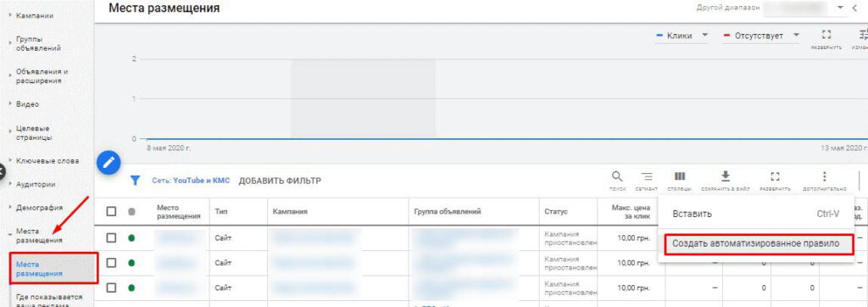The height and width of the screenshot is (307, 868).
Task: Select Создать автоматизированное правило menu item
Action: coord(755,244)
